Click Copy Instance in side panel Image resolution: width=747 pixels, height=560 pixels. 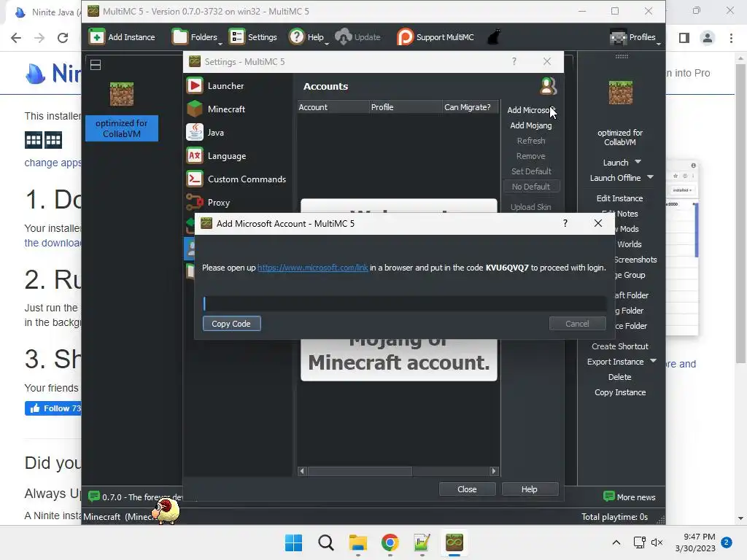coord(619,392)
